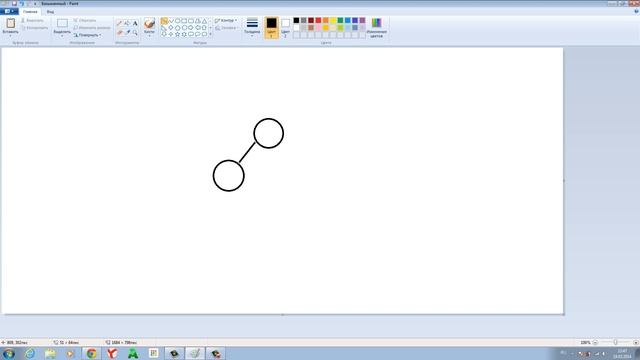Activate Color 2 background box

[x=285, y=27]
